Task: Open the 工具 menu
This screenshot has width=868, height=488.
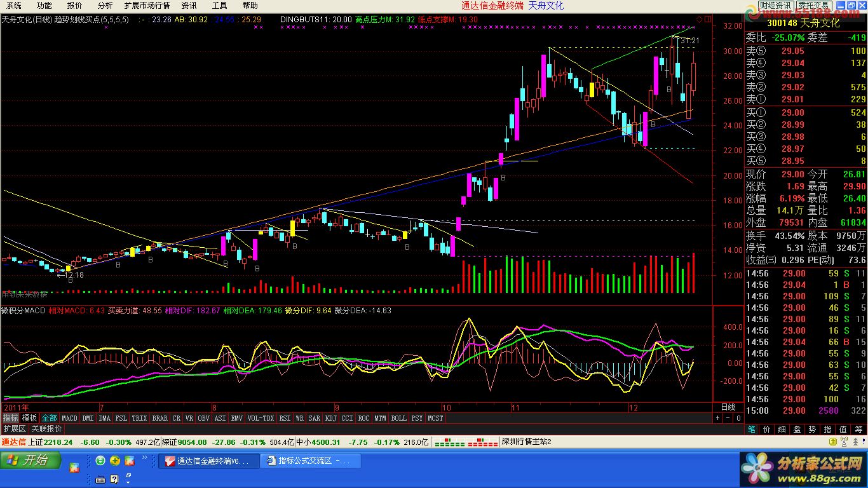Action: [219, 6]
